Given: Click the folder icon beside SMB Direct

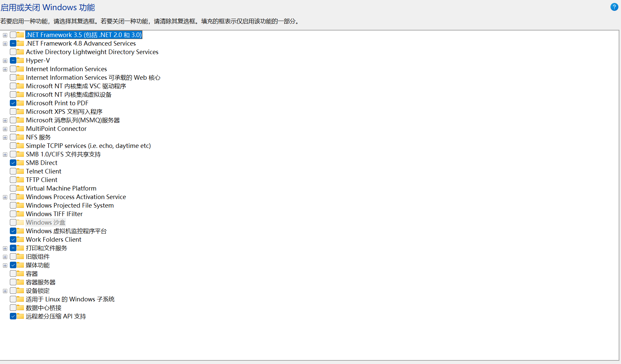Looking at the screenshot, I should [x=20, y=163].
